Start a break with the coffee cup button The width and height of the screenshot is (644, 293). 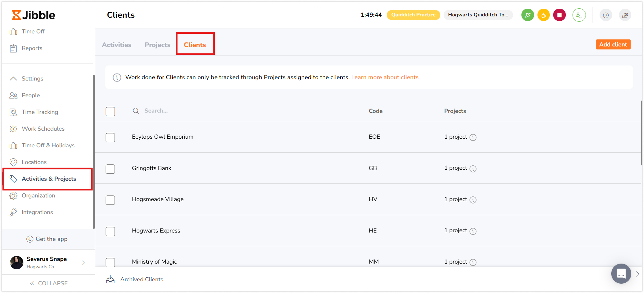click(543, 15)
